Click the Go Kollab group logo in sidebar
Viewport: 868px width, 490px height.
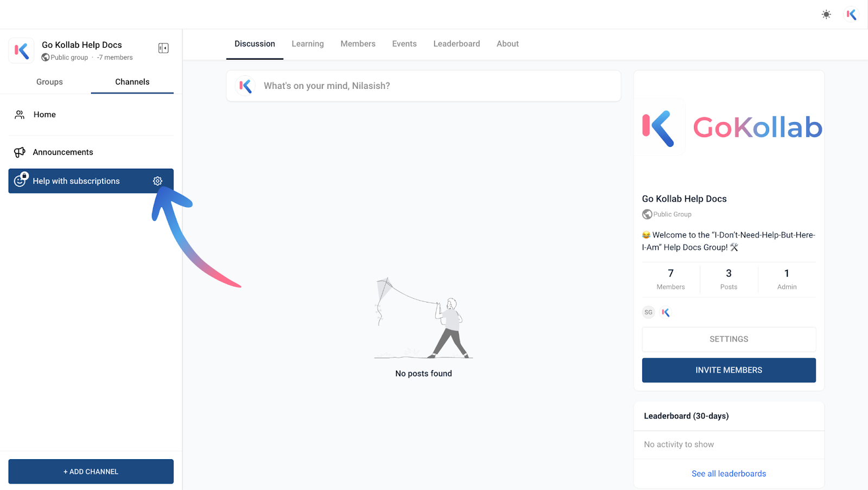click(21, 51)
